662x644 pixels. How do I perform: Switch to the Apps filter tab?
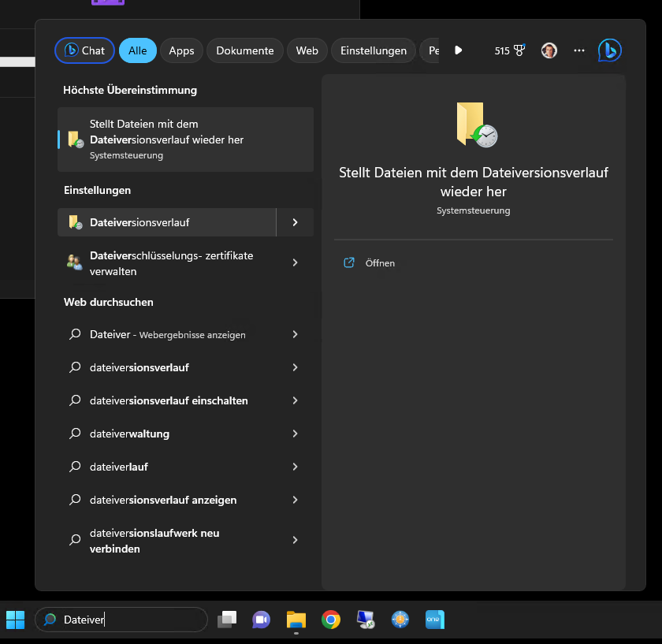coord(181,50)
